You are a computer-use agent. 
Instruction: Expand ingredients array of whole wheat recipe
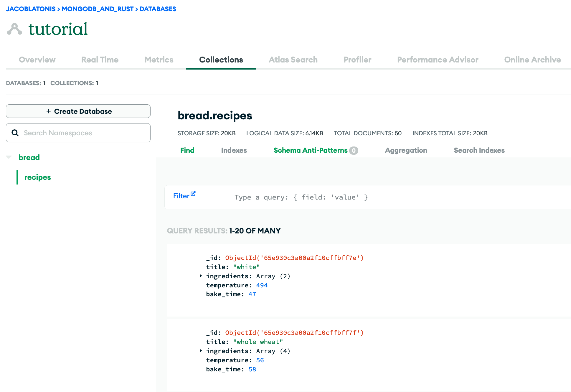pos(201,351)
